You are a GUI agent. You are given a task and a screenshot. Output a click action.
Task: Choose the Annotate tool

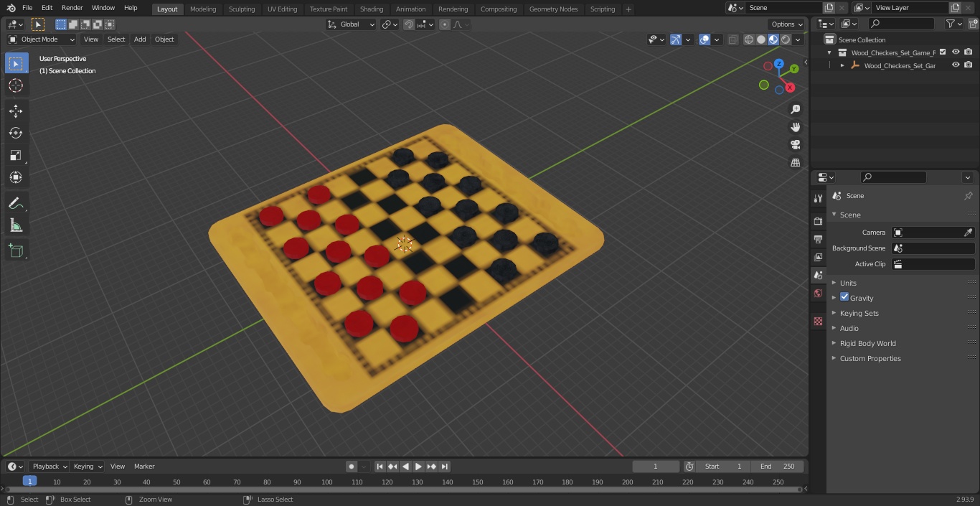coord(16,204)
